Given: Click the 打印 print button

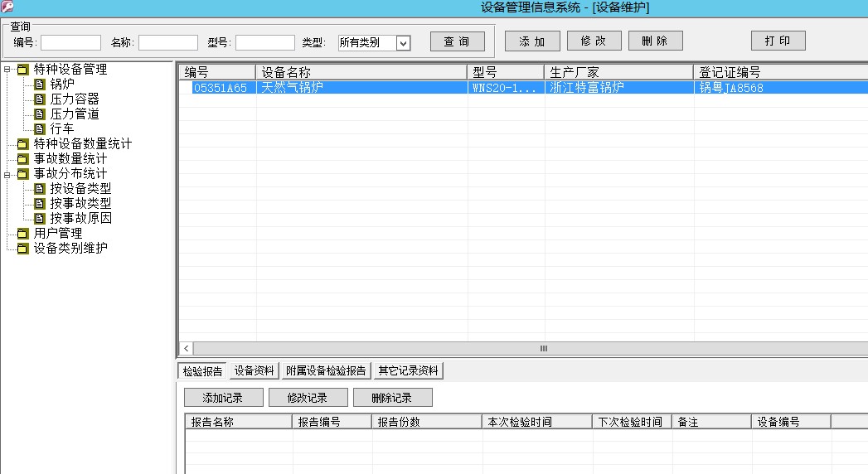Looking at the screenshot, I should 778,41.
